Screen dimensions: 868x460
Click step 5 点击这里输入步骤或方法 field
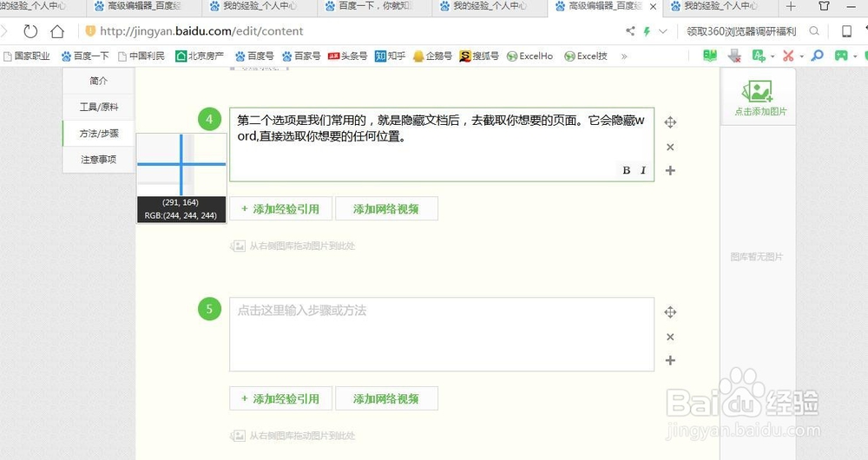442,334
